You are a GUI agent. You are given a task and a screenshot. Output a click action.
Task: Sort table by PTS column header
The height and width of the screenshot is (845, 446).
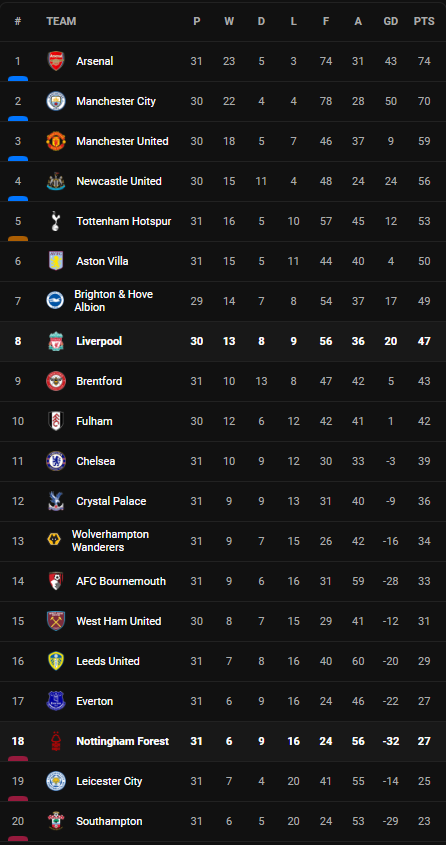pos(424,22)
